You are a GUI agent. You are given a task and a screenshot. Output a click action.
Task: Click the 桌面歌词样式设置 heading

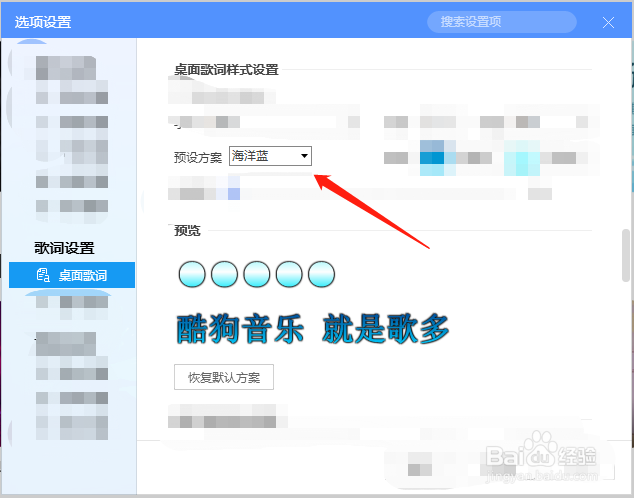pos(226,70)
